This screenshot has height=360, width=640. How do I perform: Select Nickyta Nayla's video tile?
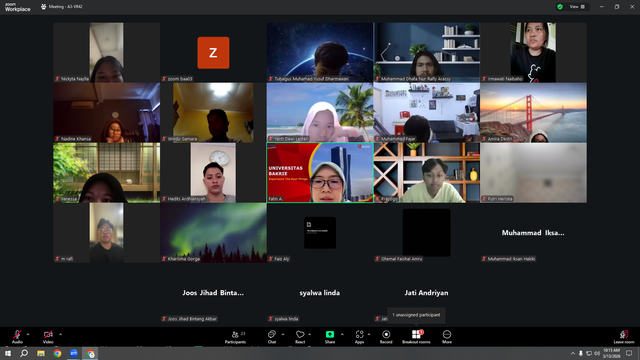tap(107, 52)
